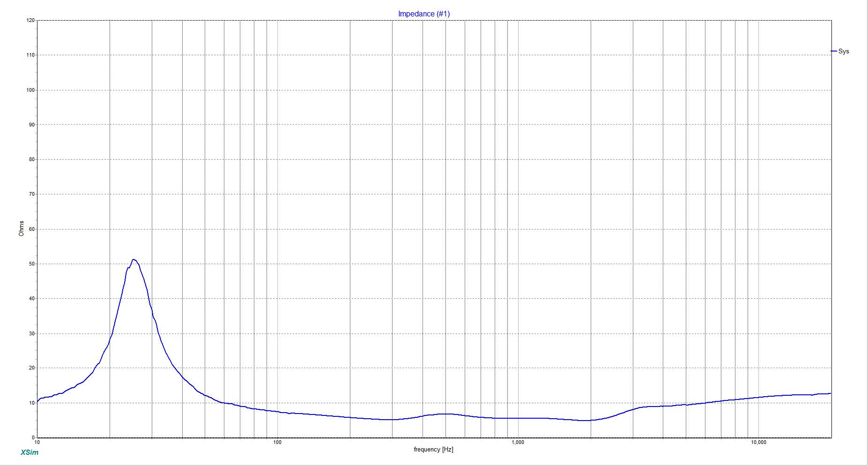
Task: Click the '30' value on the Ohms axis
Action: [32, 333]
